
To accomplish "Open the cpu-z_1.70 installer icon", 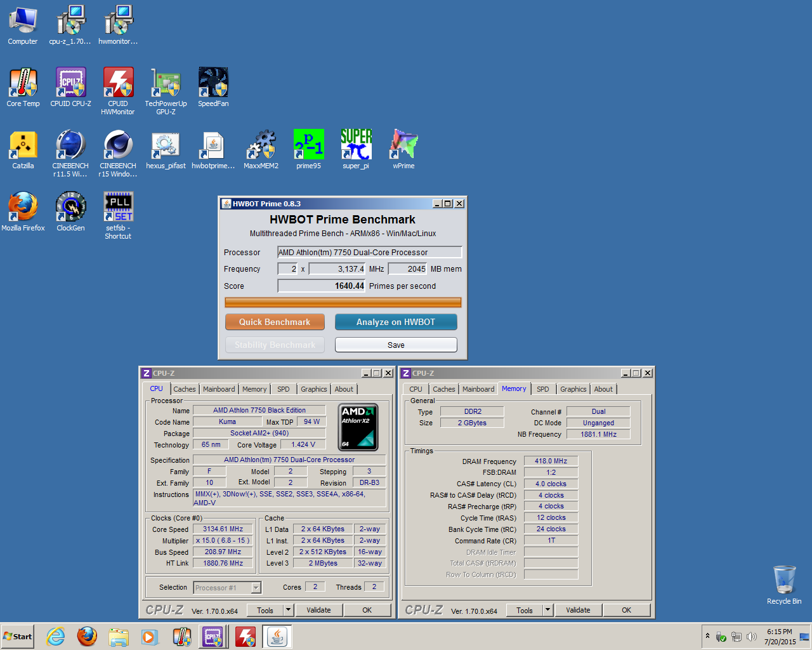I will pos(70,25).
